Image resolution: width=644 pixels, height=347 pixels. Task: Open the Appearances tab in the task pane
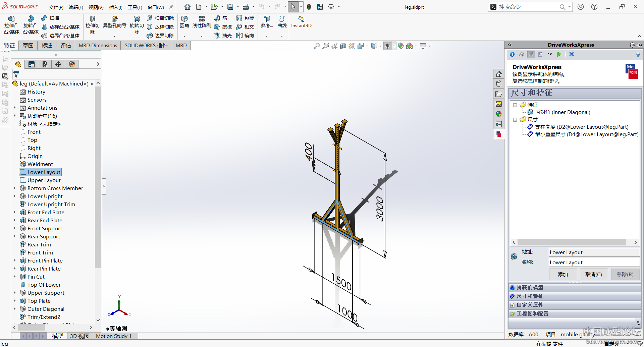click(499, 114)
